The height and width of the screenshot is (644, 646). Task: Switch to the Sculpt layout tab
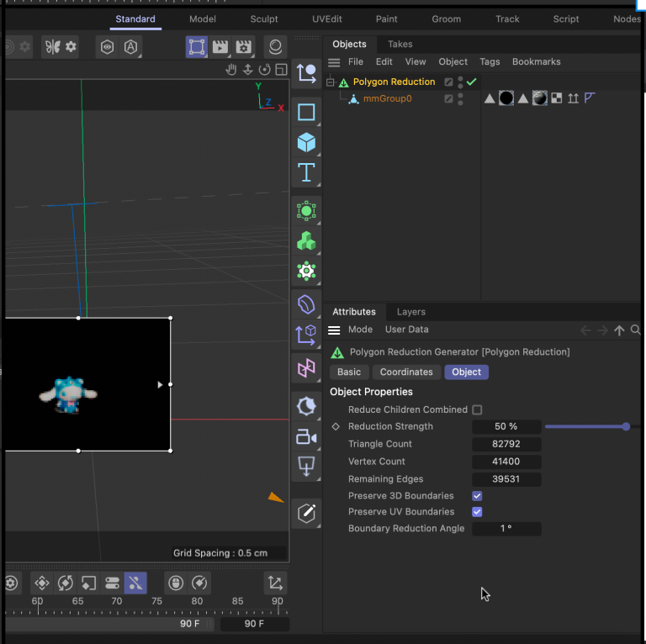click(264, 19)
